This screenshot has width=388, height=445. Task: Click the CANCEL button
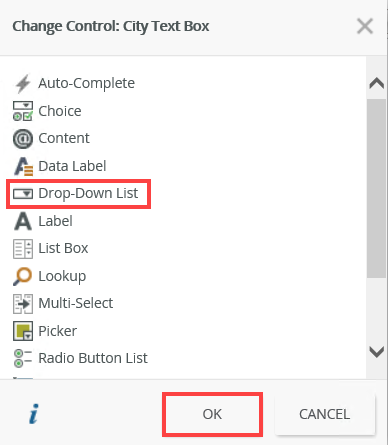point(325,414)
